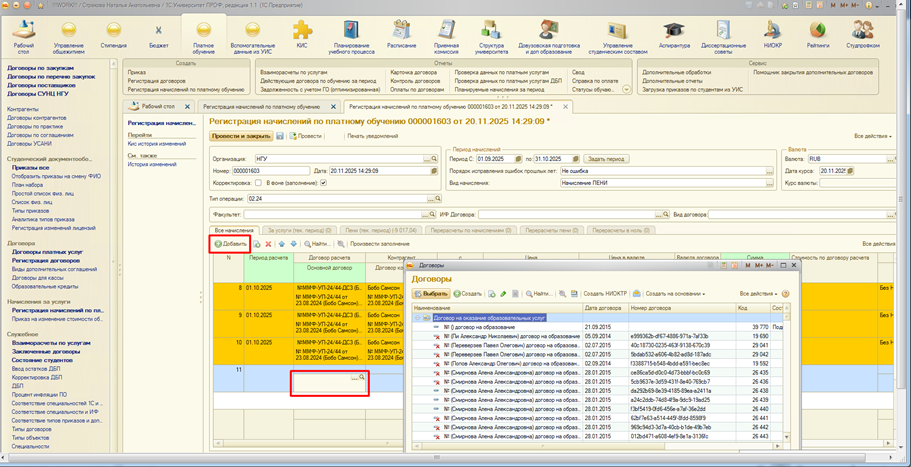
Task: Click the save diskette icon beside Провести и закрыть
Action: coord(280,135)
